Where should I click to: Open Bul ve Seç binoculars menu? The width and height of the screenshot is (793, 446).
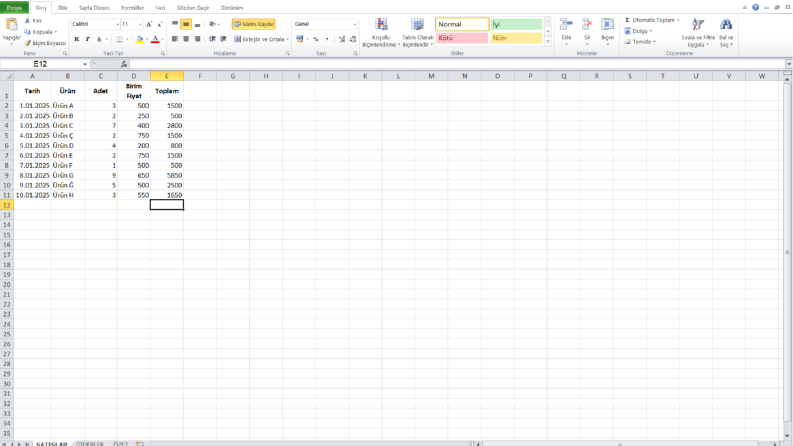click(x=726, y=33)
